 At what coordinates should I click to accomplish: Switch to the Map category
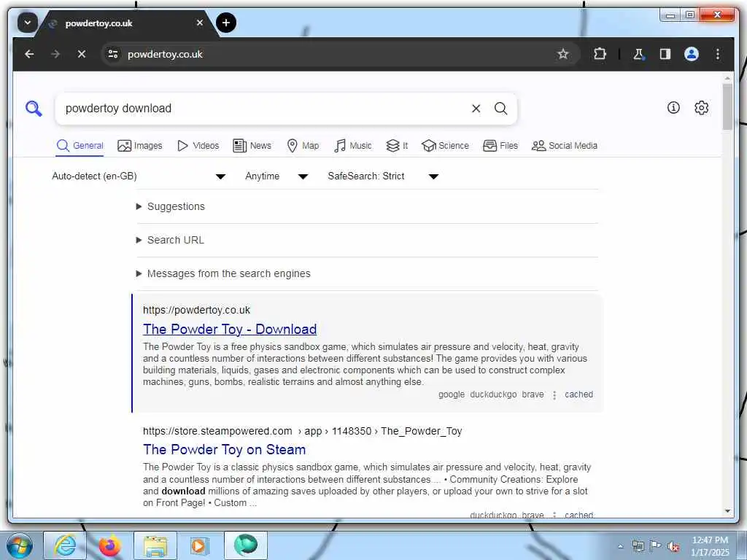tap(303, 146)
